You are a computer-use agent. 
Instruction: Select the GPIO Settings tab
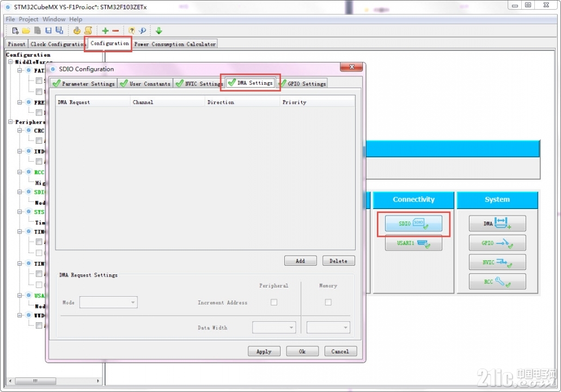point(303,83)
